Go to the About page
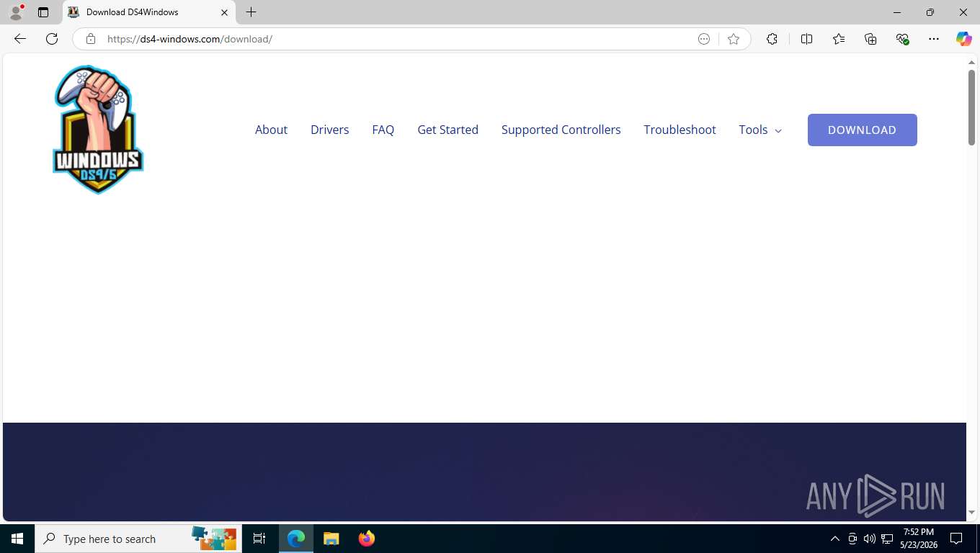Viewport: 980px width, 553px height. click(271, 130)
